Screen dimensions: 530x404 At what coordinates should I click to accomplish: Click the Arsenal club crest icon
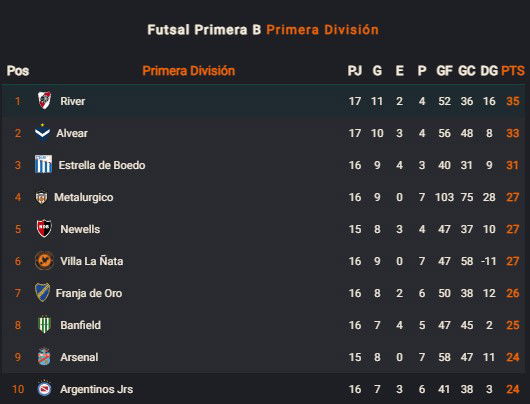click(44, 357)
